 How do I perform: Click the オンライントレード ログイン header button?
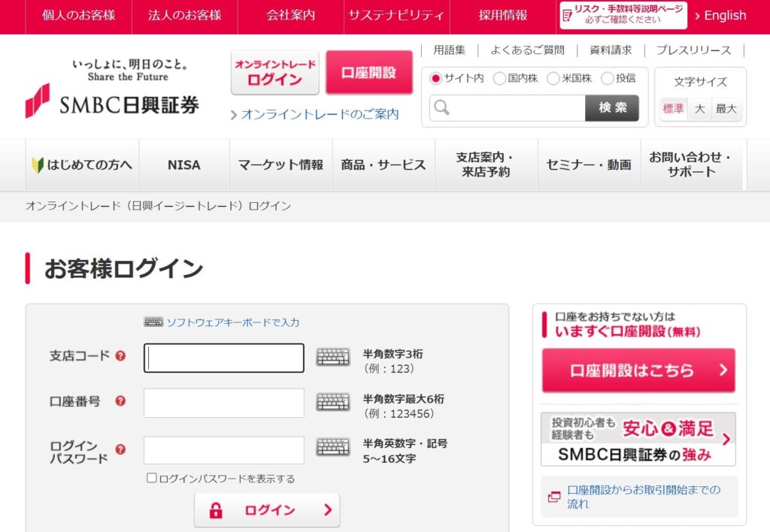pos(275,72)
